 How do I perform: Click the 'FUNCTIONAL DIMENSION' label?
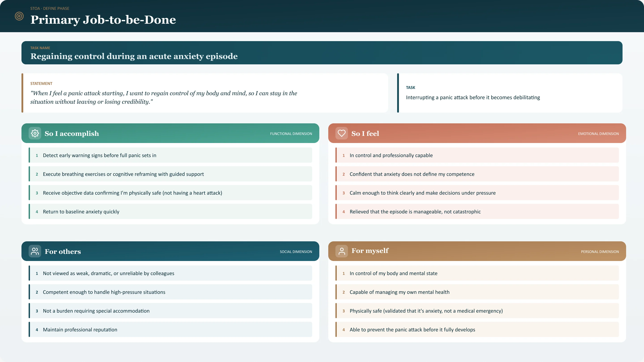pyautogui.click(x=291, y=134)
